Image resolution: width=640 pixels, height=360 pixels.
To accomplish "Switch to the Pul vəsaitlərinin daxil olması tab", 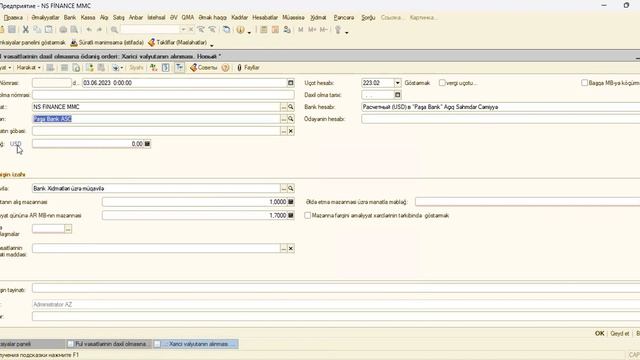I will pyautogui.click(x=109, y=344).
